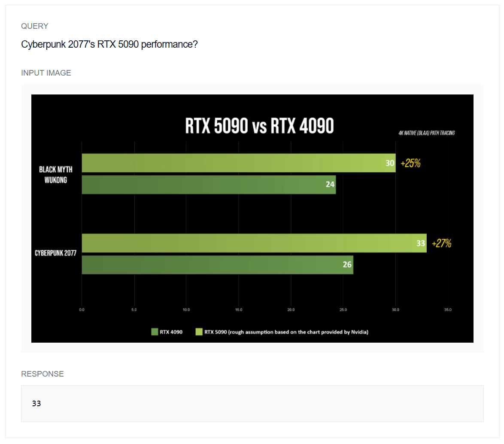Click the "Black Myth Wukong" axis label
504x444 pixels.
(x=56, y=174)
